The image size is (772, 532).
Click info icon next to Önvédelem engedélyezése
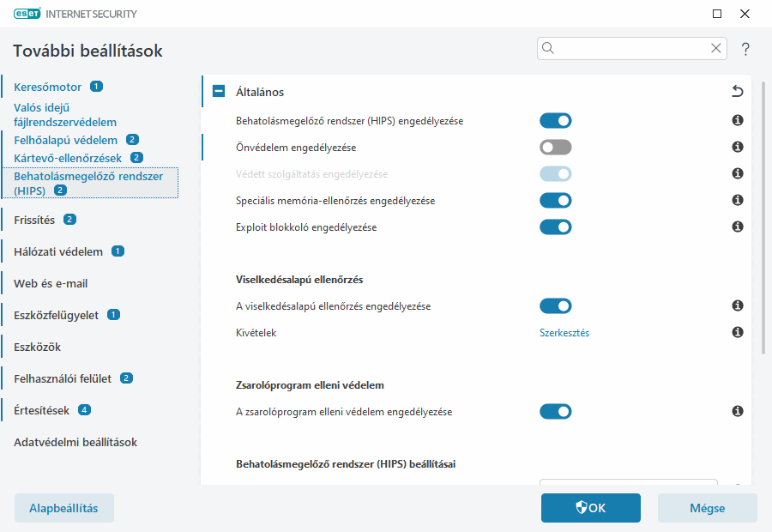(x=737, y=148)
